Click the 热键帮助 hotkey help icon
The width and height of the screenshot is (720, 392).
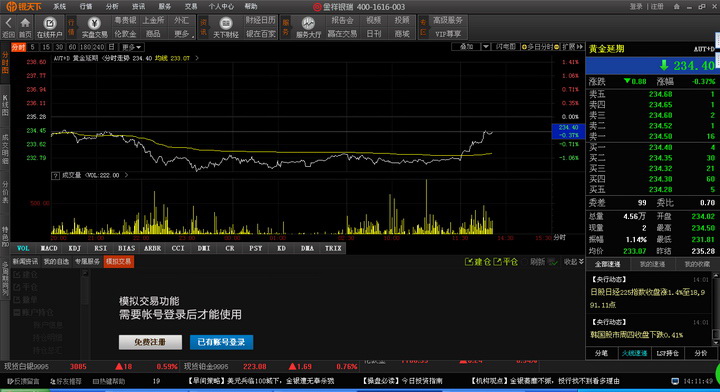pos(96,381)
